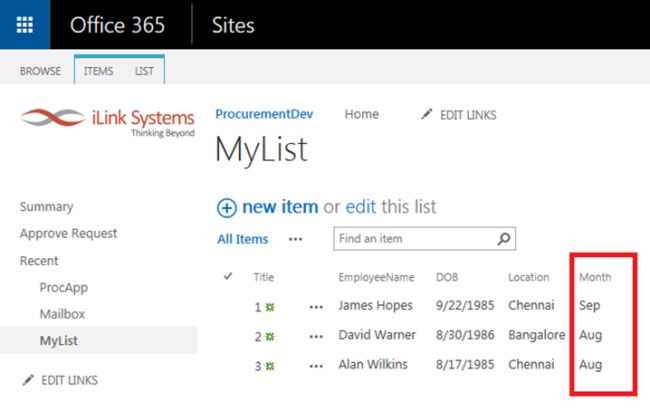Click the plus icon for new item
650x420 pixels.
tap(227, 208)
